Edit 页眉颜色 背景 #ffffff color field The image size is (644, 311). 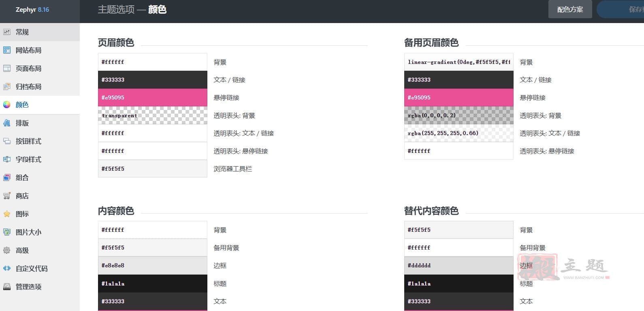click(153, 62)
